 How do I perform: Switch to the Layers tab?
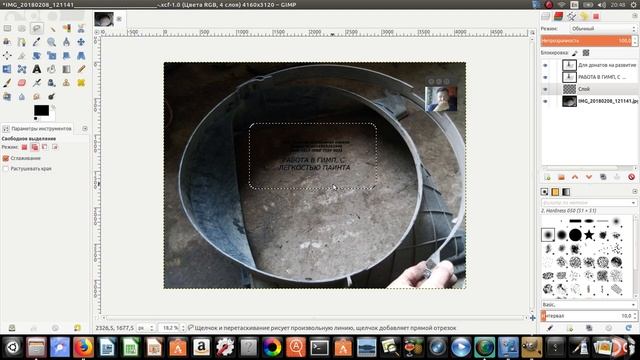(546, 16)
